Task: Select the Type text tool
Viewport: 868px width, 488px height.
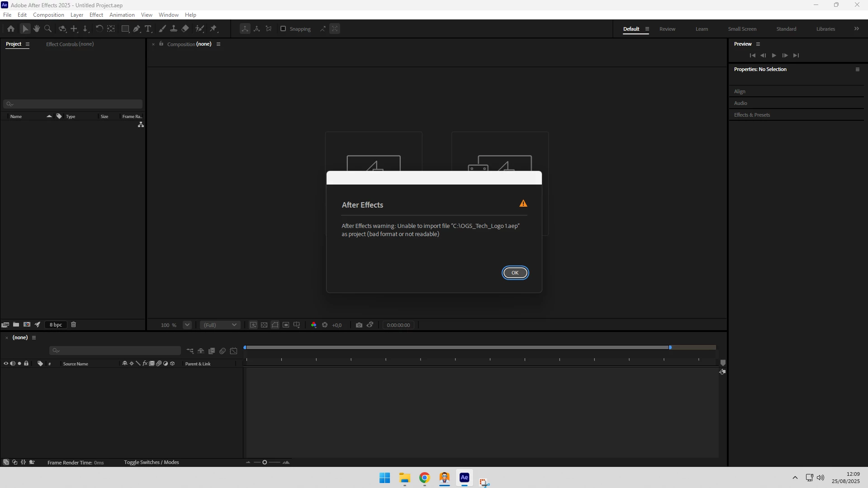Action: 148,29
